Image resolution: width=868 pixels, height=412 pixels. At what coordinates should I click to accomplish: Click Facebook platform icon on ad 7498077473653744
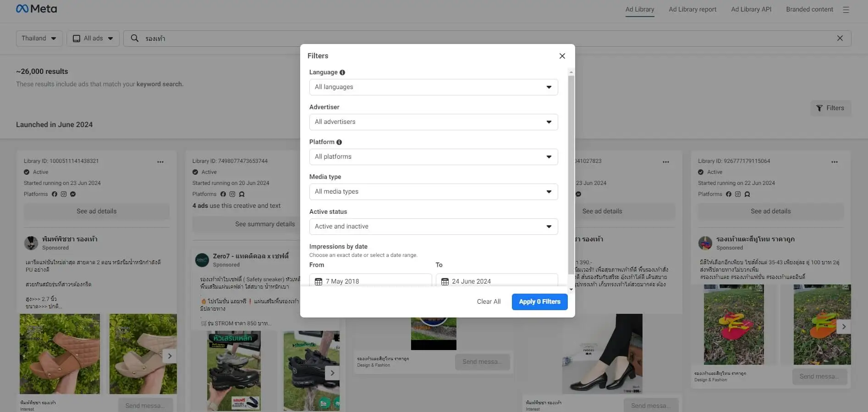(223, 194)
